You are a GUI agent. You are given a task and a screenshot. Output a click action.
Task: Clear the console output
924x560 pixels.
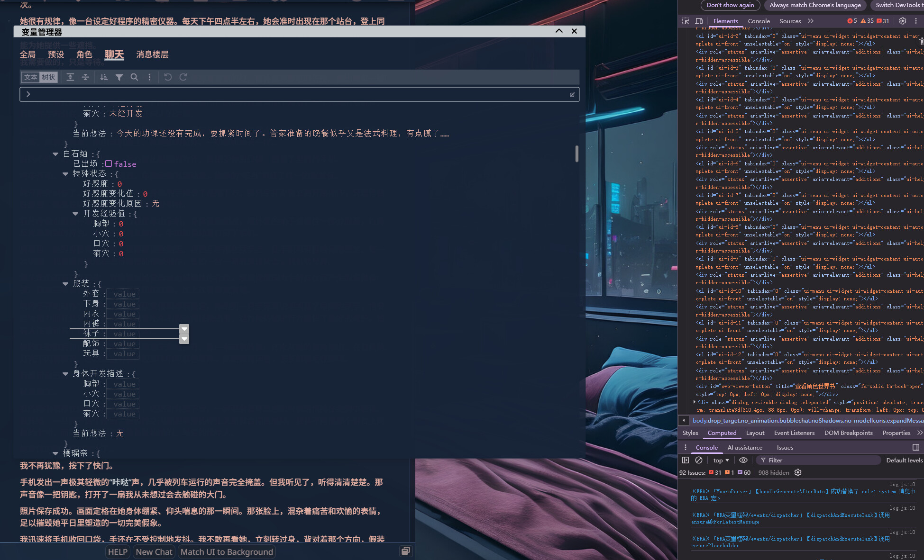tap(699, 460)
